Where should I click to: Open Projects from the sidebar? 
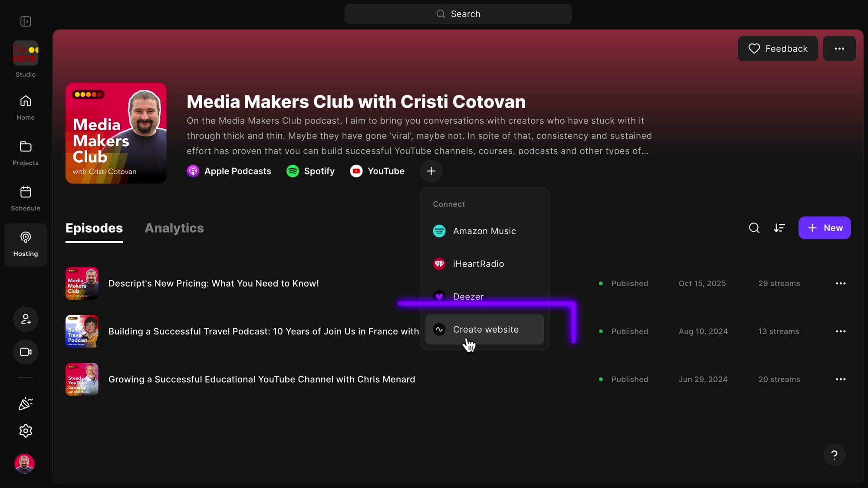pos(25,152)
